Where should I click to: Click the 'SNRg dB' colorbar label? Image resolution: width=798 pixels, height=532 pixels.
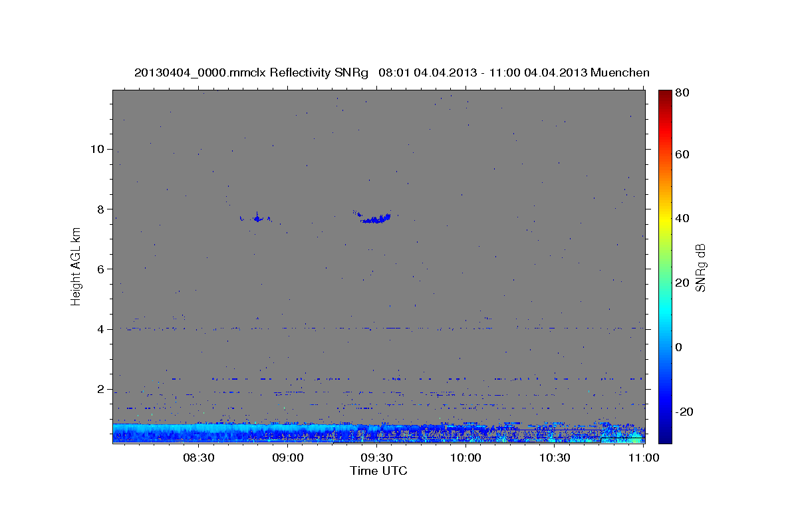(x=700, y=268)
